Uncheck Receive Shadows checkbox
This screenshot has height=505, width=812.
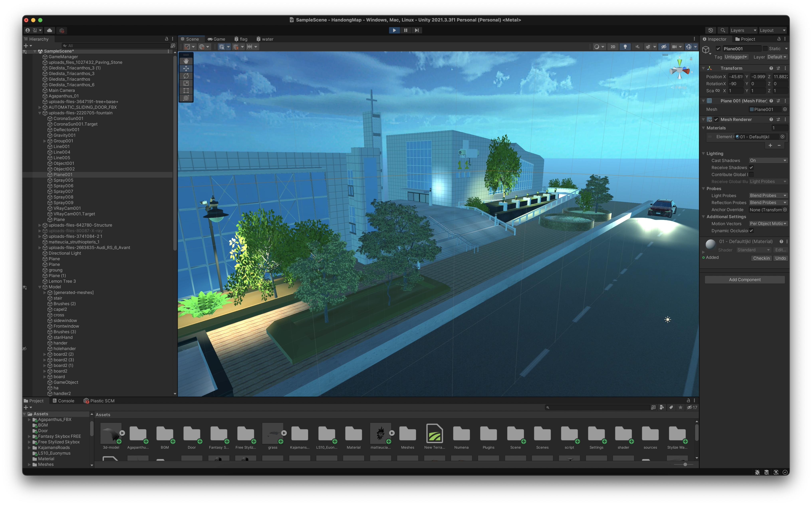pyautogui.click(x=751, y=168)
